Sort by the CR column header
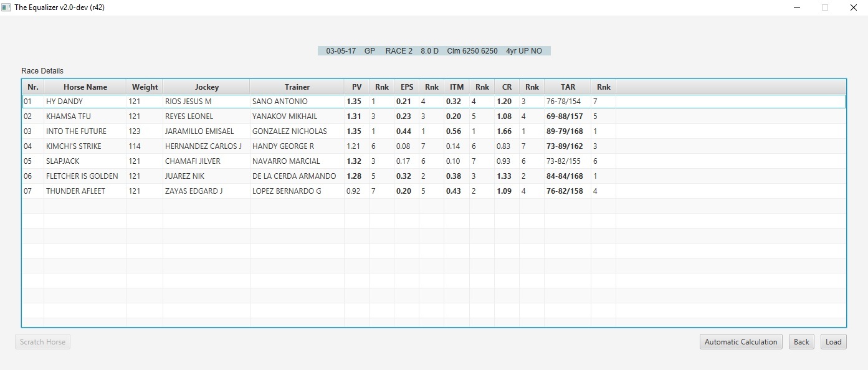This screenshot has width=868, height=370. [507, 87]
